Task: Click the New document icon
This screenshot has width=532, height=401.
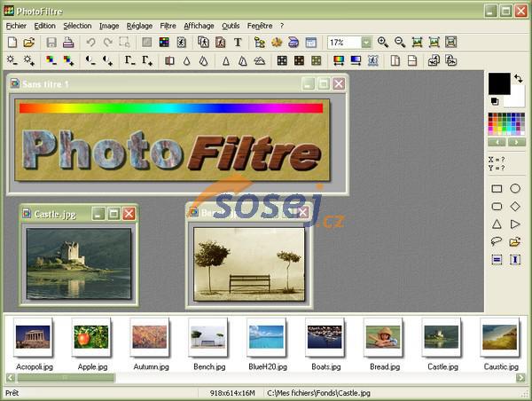Action: tap(12, 43)
